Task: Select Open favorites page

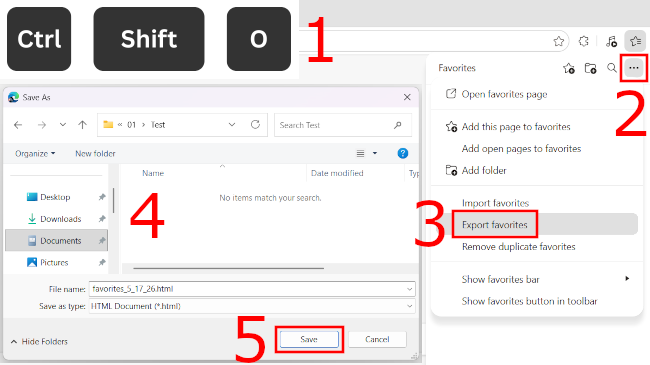Action: point(537,94)
